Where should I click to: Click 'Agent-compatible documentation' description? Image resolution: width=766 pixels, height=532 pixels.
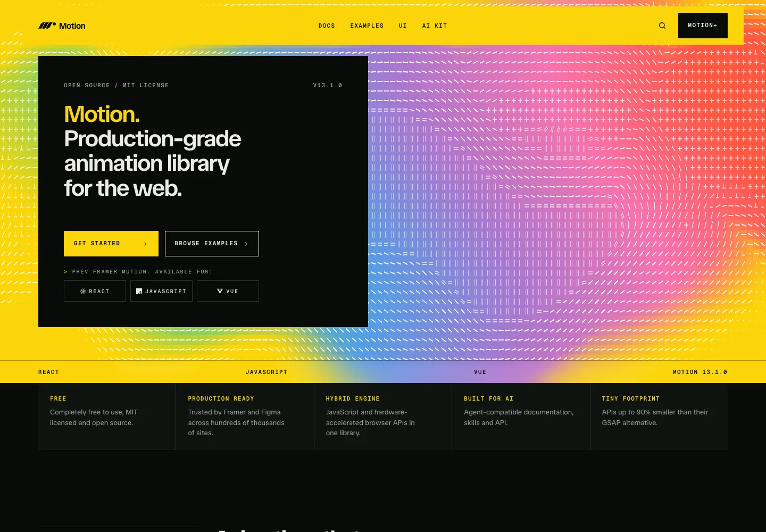[519, 418]
